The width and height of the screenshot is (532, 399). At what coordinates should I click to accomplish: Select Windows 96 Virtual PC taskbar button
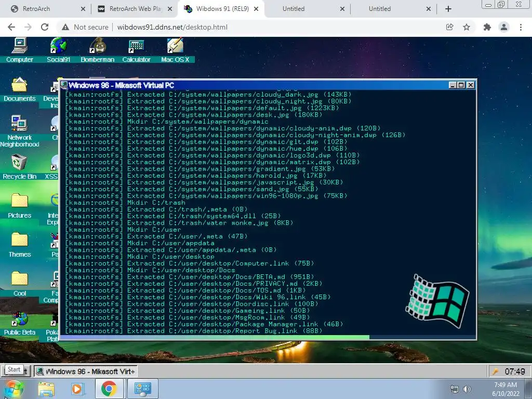point(86,371)
